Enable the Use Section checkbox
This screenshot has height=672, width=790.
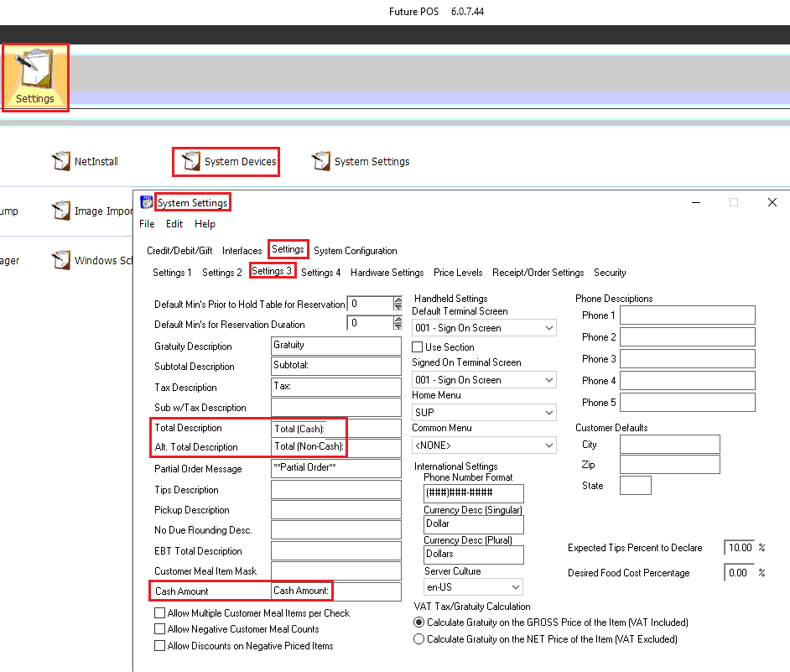(418, 347)
